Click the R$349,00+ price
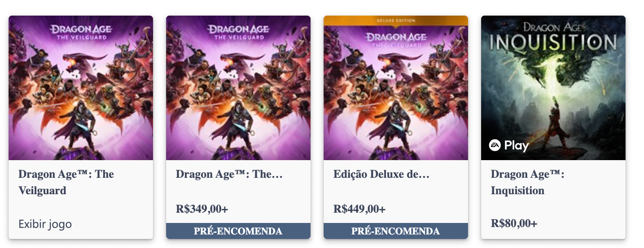644x248 pixels. click(202, 209)
